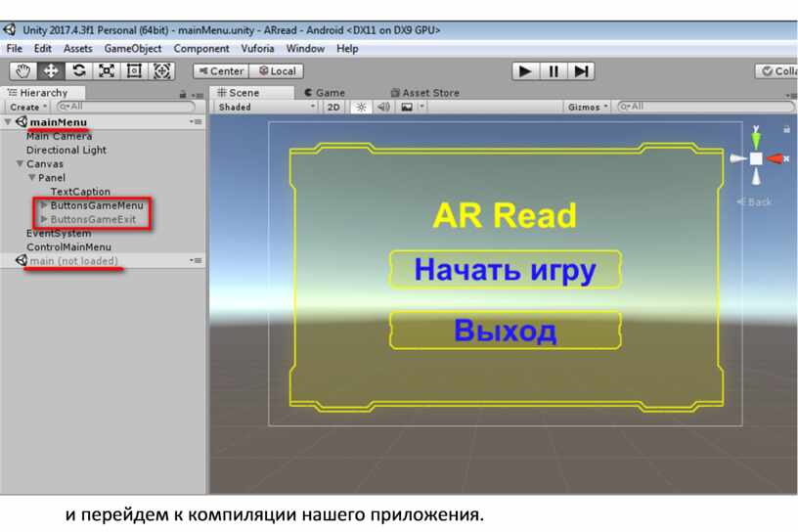
Task: Step one frame forward
Action: click(581, 71)
